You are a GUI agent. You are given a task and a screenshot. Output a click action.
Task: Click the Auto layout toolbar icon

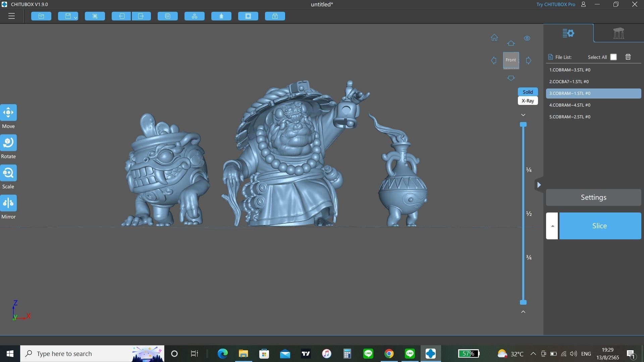point(195,16)
